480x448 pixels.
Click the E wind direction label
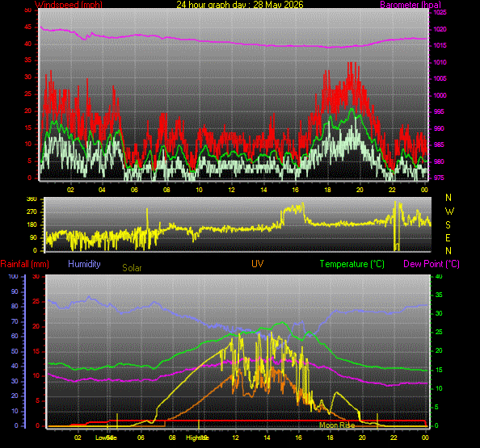pyautogui.click(x=448, y=238)
